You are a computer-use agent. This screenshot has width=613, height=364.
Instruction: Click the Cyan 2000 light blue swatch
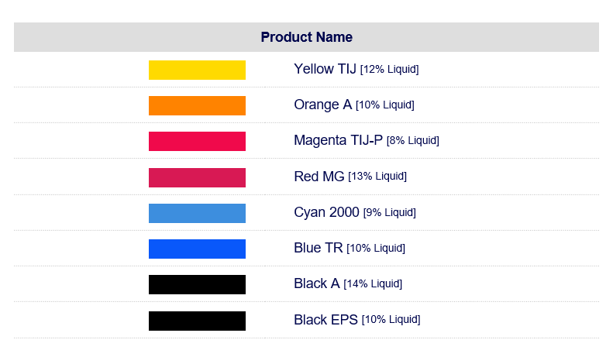click(197, 213)
